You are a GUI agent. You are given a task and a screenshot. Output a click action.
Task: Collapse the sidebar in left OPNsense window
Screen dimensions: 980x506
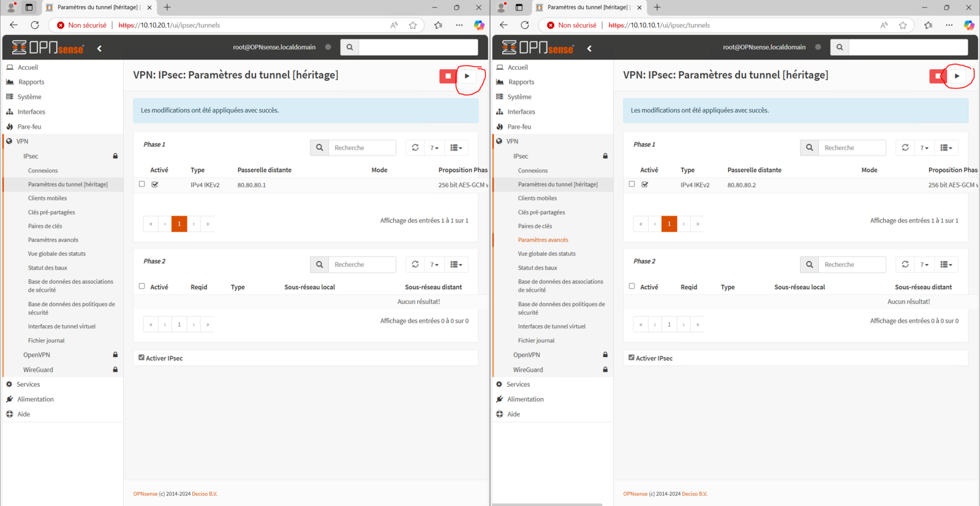click(x=99, y=48)
